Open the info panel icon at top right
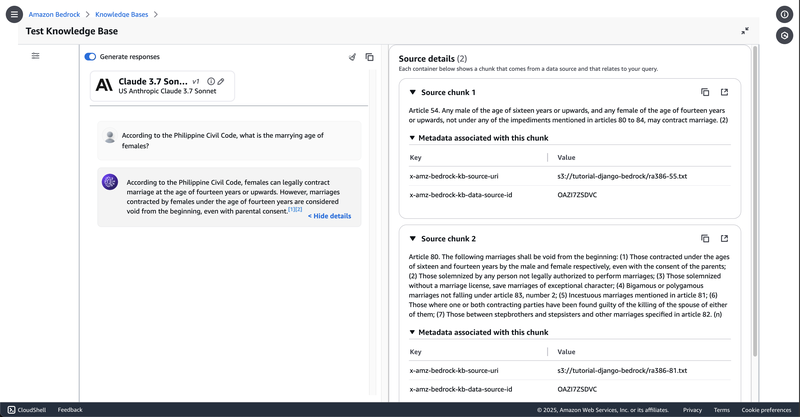The width and height of the screenshot is (800, 417). click(x=784, y=14)
